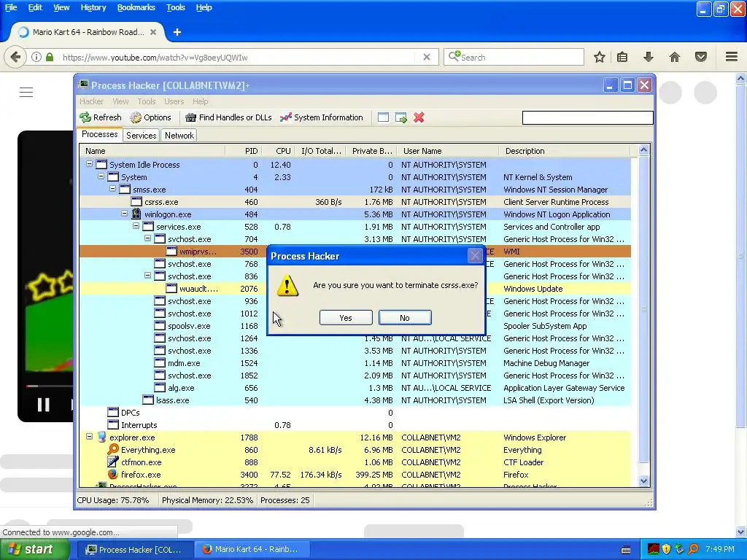This screenshot has width=747, height=560.
Task: Focus the Process Hacker search box
Action: coord(587,117)
